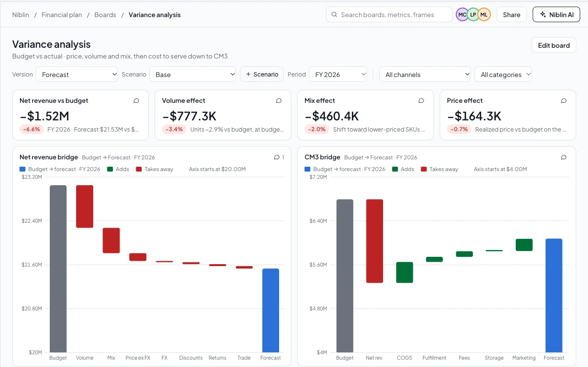Click the Variance analysis page heading
The height and width of the screenshot is (367, 588).
pyautogui.click(x=51, y=44)
